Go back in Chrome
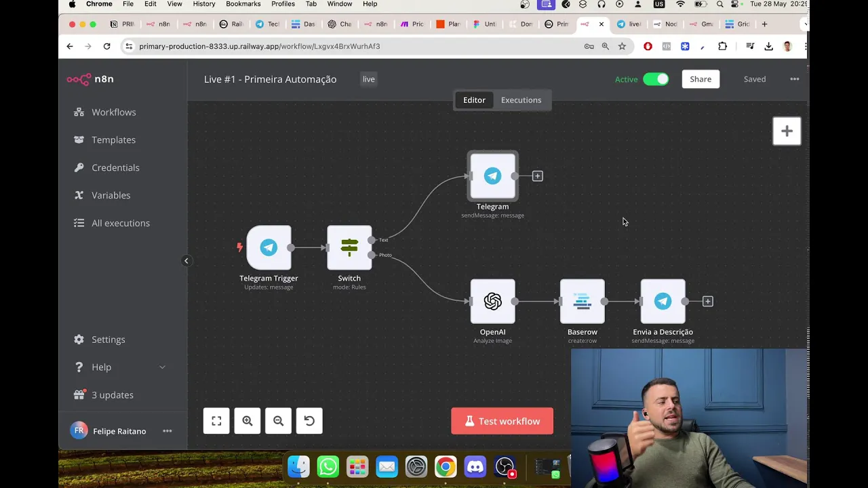The width and height of the screenshot is (868, 488). [70, 46]
